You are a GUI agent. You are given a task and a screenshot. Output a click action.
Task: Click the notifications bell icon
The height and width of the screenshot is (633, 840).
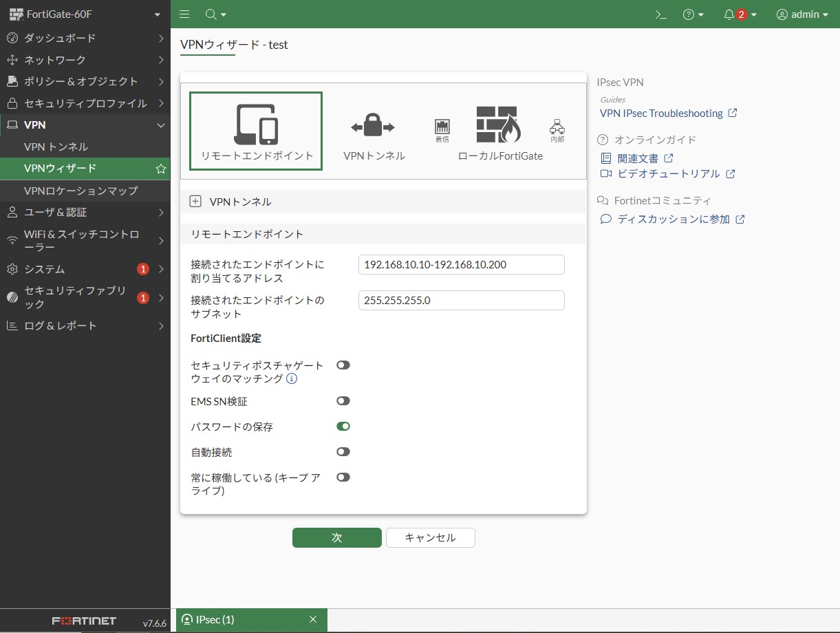[x=729, y=14]
